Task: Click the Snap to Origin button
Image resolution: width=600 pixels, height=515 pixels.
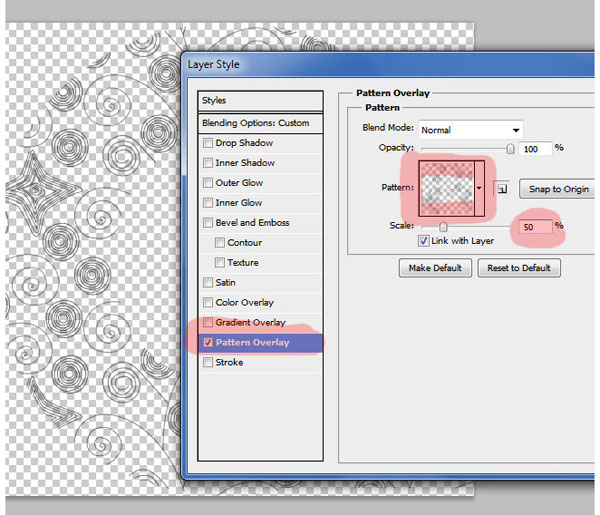Action: point(557,189)
